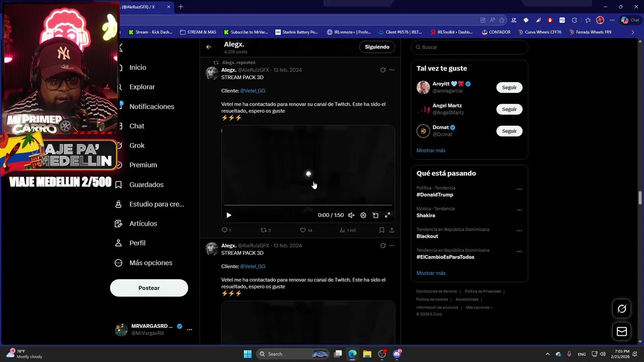This screenshot has width=644, height=362.
Task: Click the Perfil person icon
Action: [x=119, y=243]
